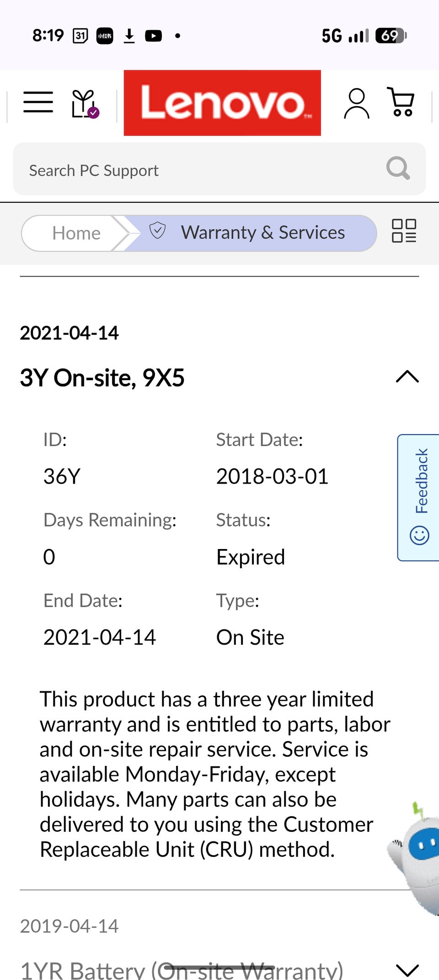Tap the 3Y On-site, 9X5 heading
439x980 pixels.
click(102, 378)
